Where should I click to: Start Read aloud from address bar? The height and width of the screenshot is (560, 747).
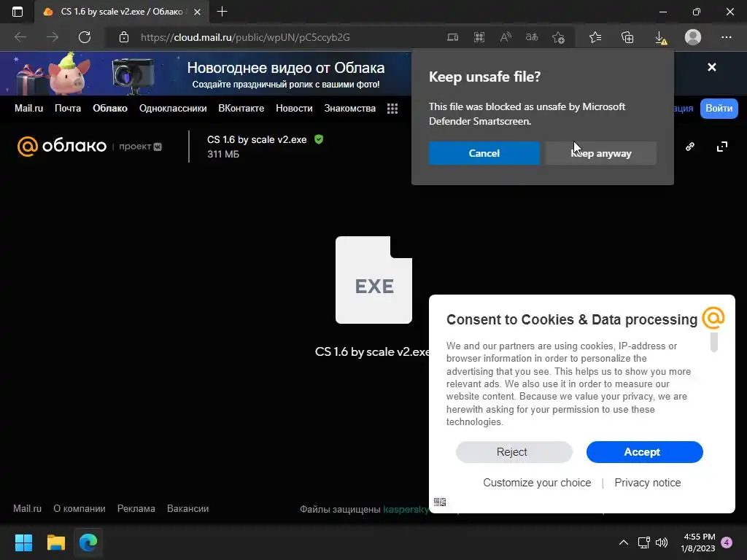click(x=506, y=37)
